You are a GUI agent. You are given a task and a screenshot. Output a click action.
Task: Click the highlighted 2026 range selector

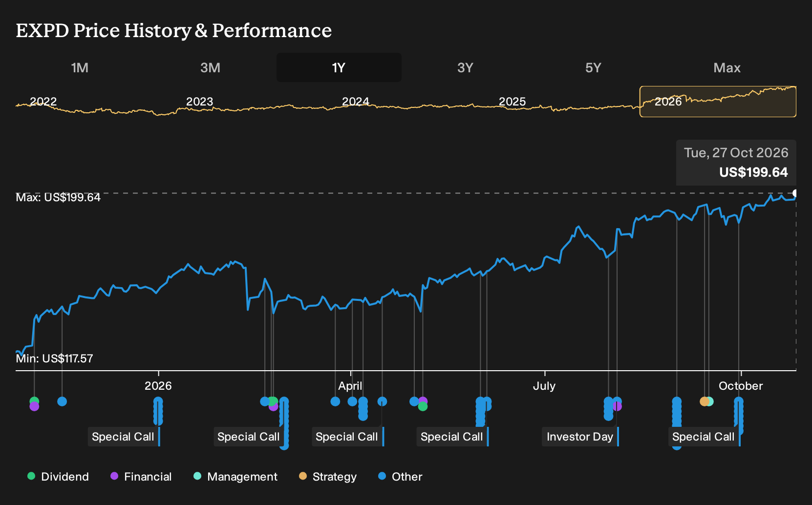pos(718,102)
